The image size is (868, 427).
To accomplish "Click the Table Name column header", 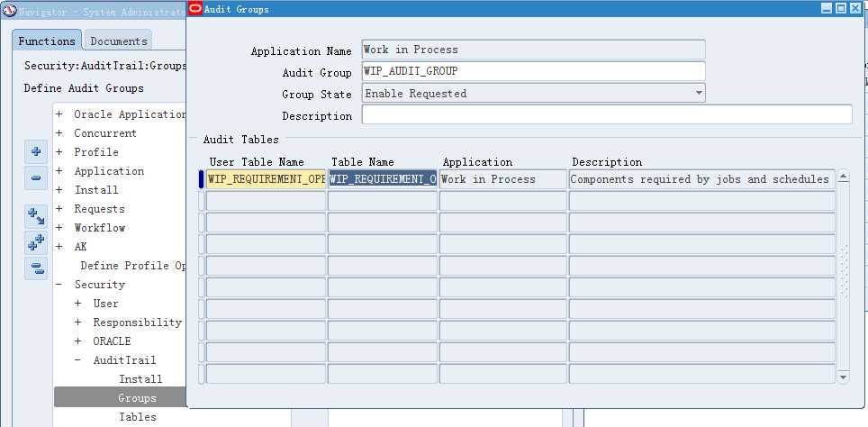I will click(363, 162).
